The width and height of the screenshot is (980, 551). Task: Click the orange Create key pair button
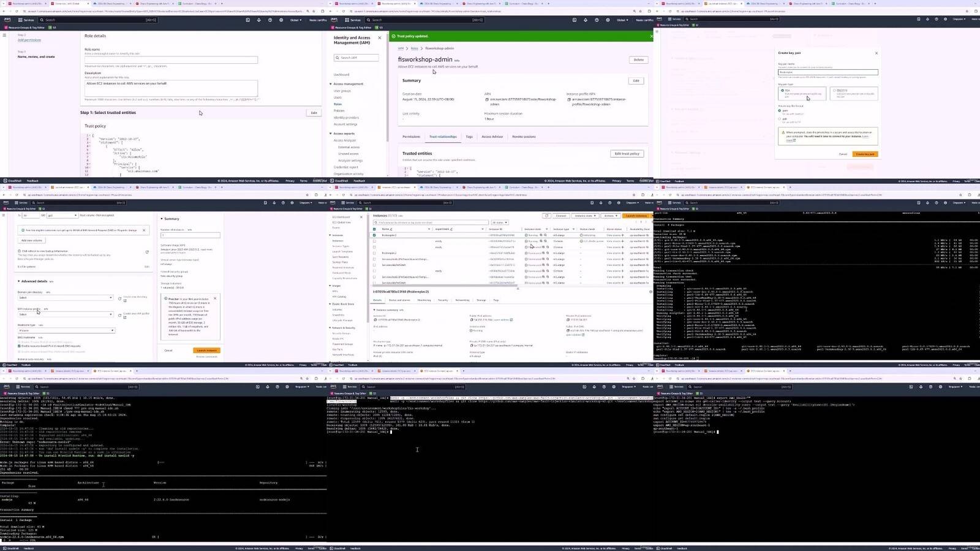click(865, 154)
